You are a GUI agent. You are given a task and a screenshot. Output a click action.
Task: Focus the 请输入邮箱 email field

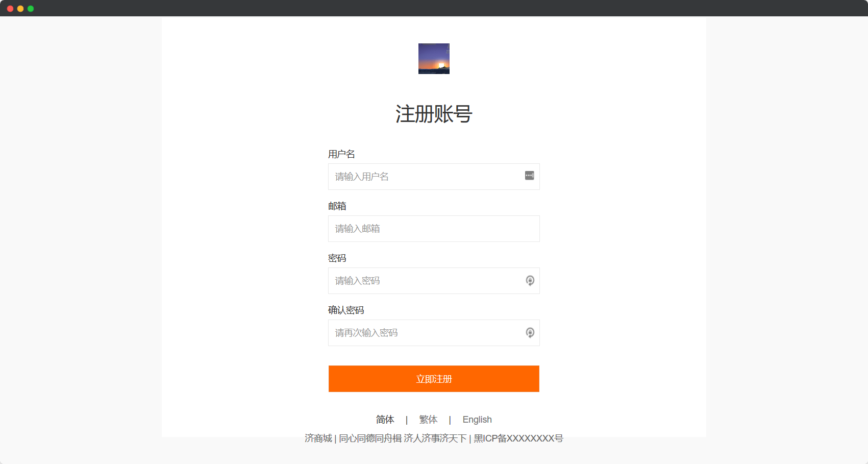(434, 229)
